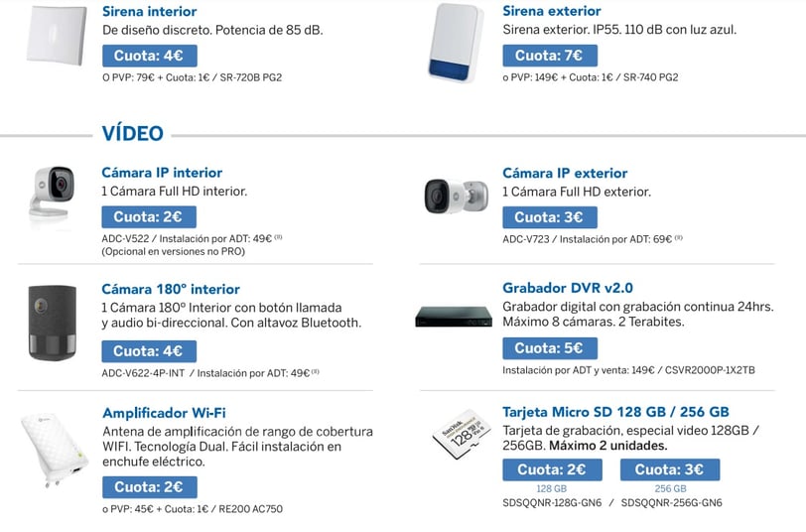Screen dimensions: 806x532
Task: Click the Sirena exterior product image
Action: (x=456, y=42)
